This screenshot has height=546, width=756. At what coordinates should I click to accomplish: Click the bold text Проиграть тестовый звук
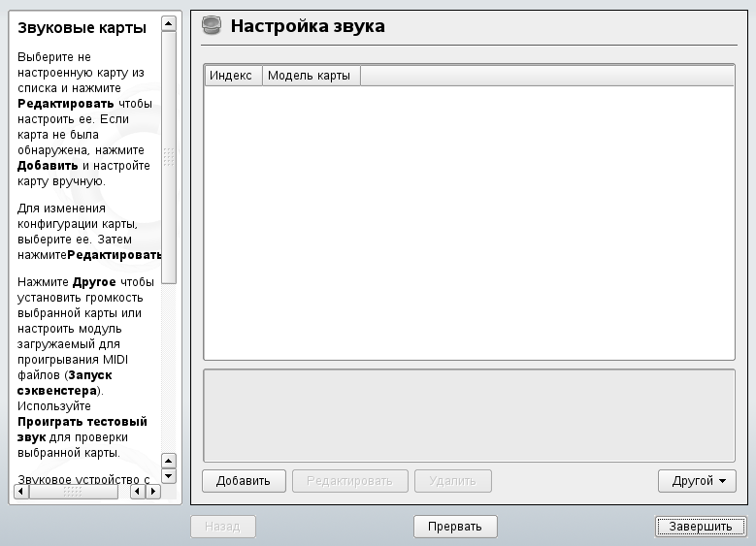click(x=82, y=430)
